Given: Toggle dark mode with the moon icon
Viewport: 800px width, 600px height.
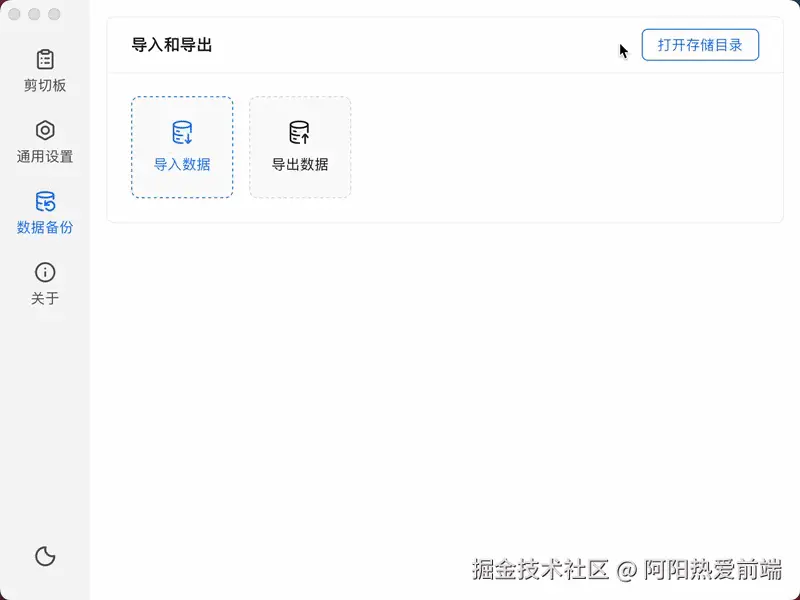Looking at the screenshot, I should (x=45, y=556).
